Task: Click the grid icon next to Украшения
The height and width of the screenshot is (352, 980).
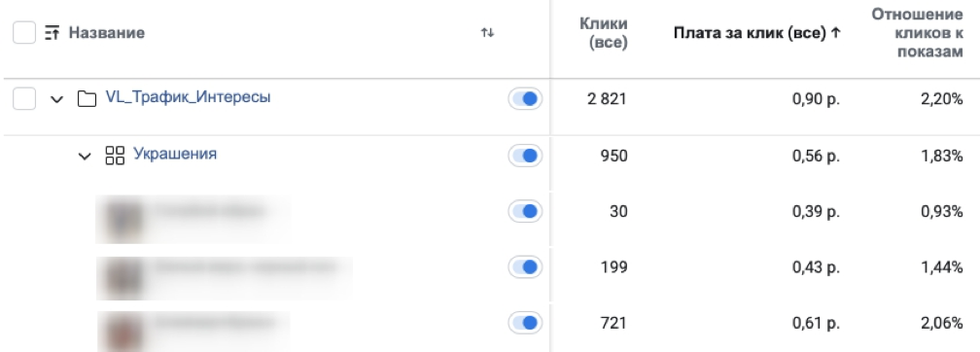Action: coord(115,155)
